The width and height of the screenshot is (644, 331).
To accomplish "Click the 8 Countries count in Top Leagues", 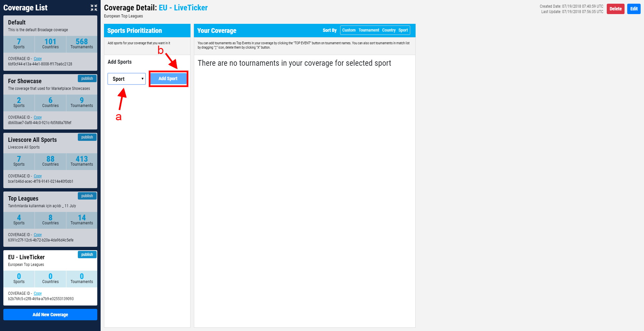I will click(50, 220).
